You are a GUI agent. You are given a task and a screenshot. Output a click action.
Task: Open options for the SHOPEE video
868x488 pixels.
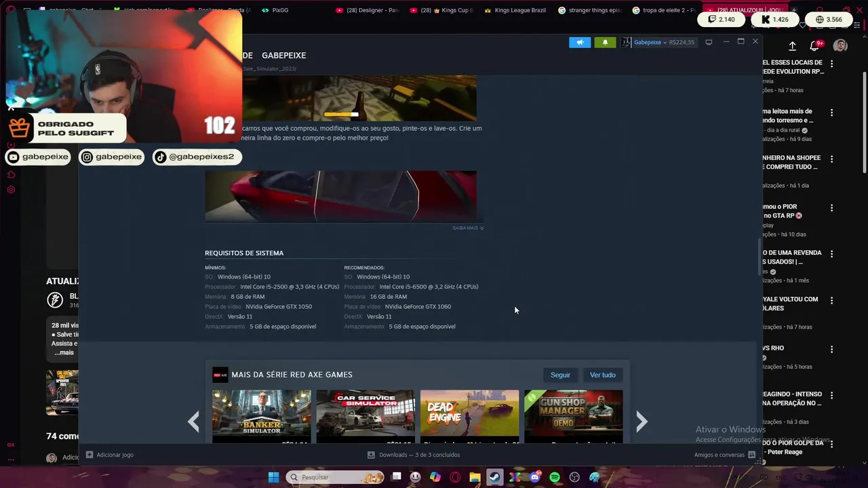coord(831,159)
